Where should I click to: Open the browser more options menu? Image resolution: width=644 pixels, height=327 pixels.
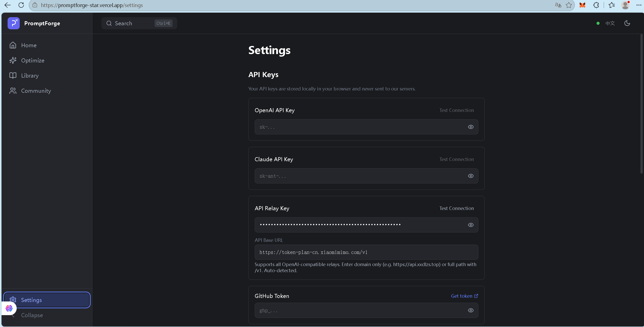tap(639, 5)
